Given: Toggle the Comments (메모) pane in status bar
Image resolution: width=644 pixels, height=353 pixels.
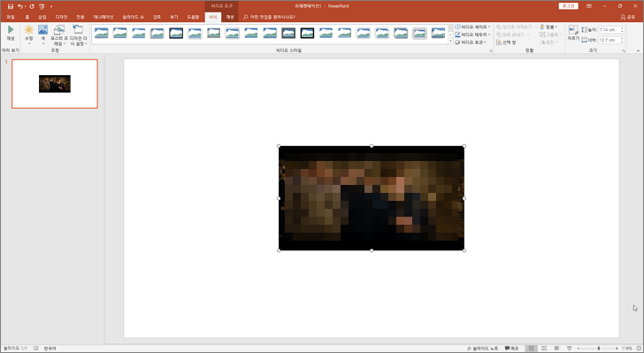Looking at the screenshot, I should pos(511,348).
